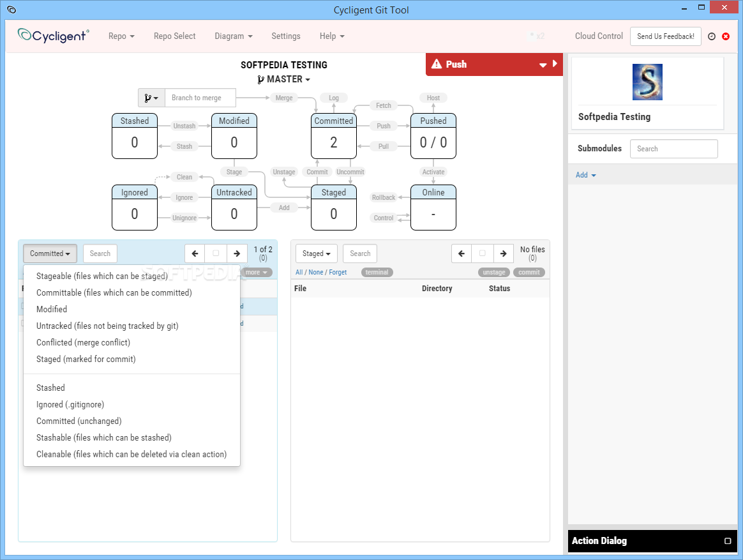Select the Committed state box in diagram
The height and width of the screenshot is (560, 743).
[x=334, y=135]
